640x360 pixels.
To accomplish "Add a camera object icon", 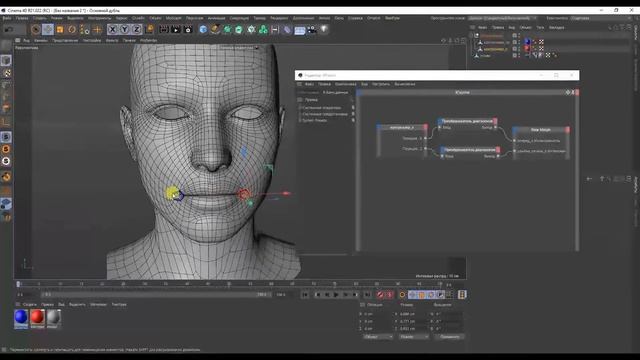I will [x=312, y=29].
